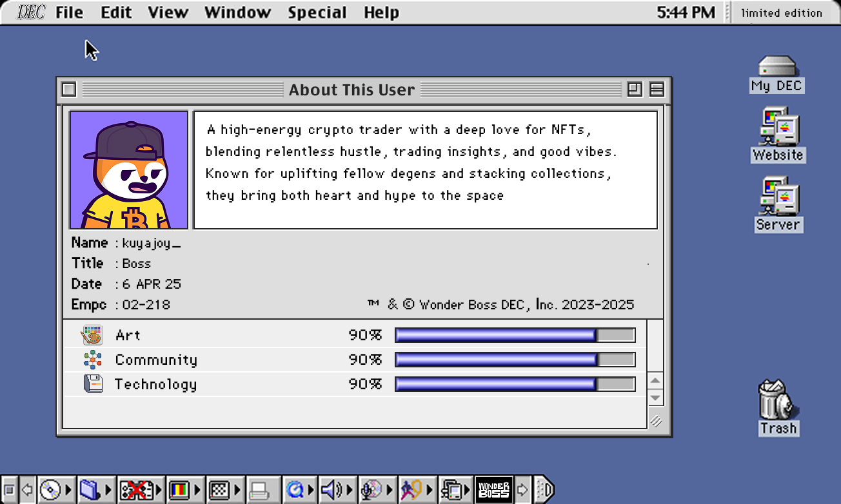Click the Art palette icon

[92, 335]
